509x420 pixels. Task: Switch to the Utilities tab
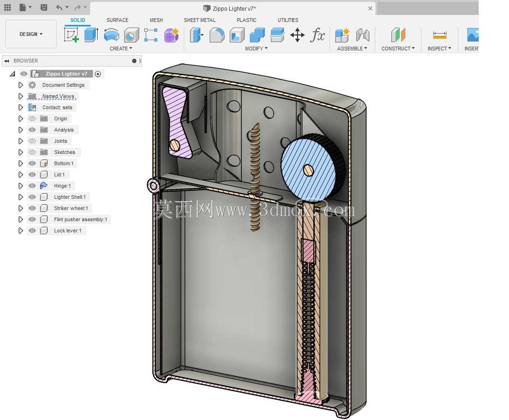click(288, 20)
